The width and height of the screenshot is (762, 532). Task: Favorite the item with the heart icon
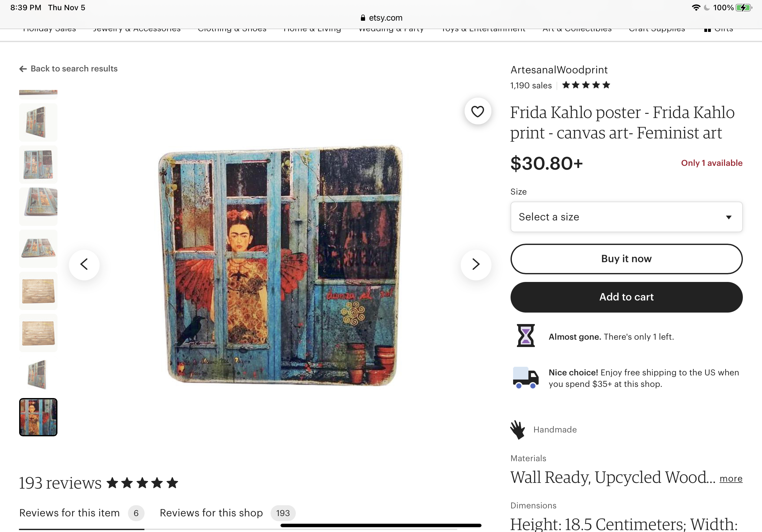click(x=478, y=111)
